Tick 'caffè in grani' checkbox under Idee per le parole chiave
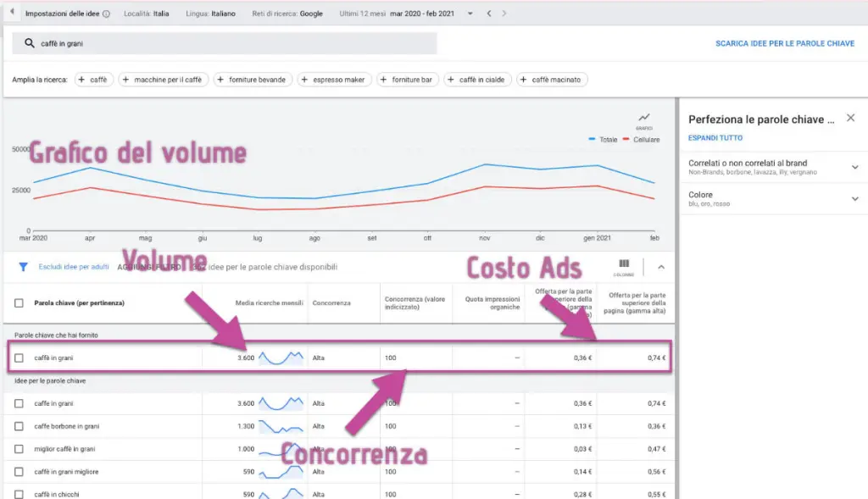868x499 pixels. tap(19, 403)
